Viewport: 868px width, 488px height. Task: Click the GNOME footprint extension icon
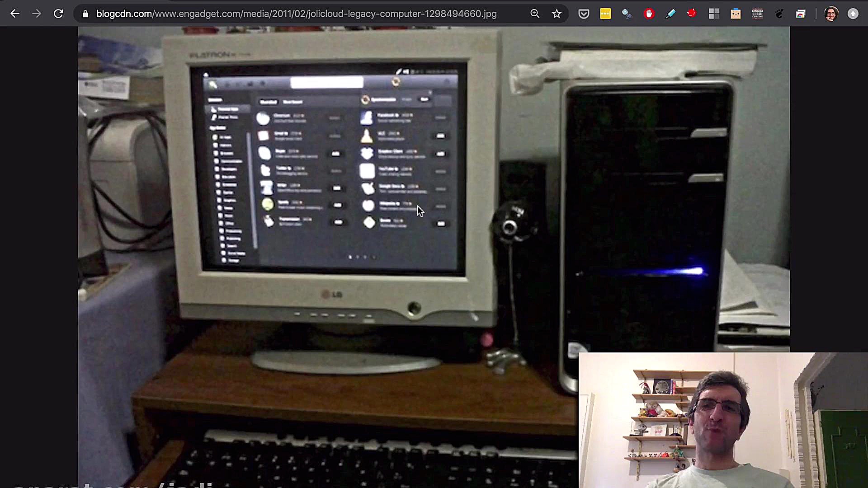click(x=779, y=14)
